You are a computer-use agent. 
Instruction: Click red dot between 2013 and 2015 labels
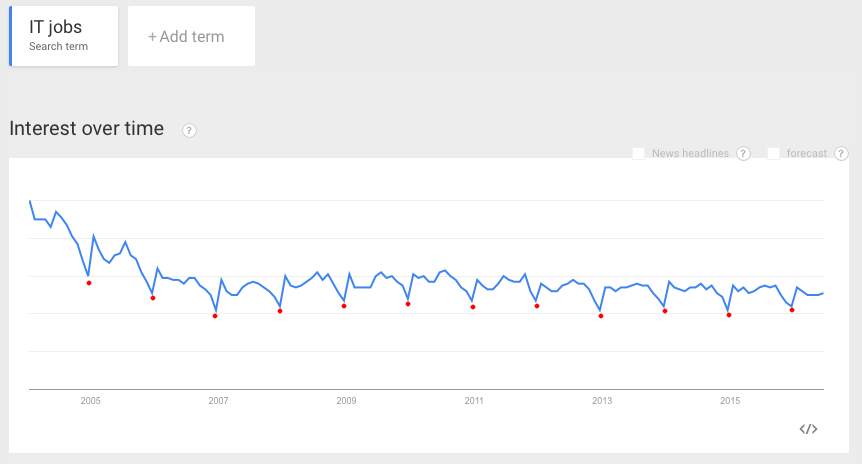coord(665,311)
